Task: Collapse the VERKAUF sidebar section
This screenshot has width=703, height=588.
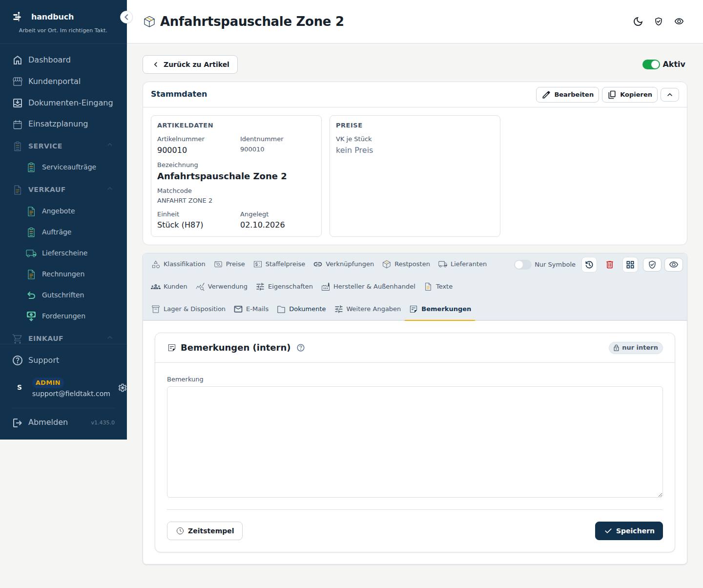Action: pos(110,189)
